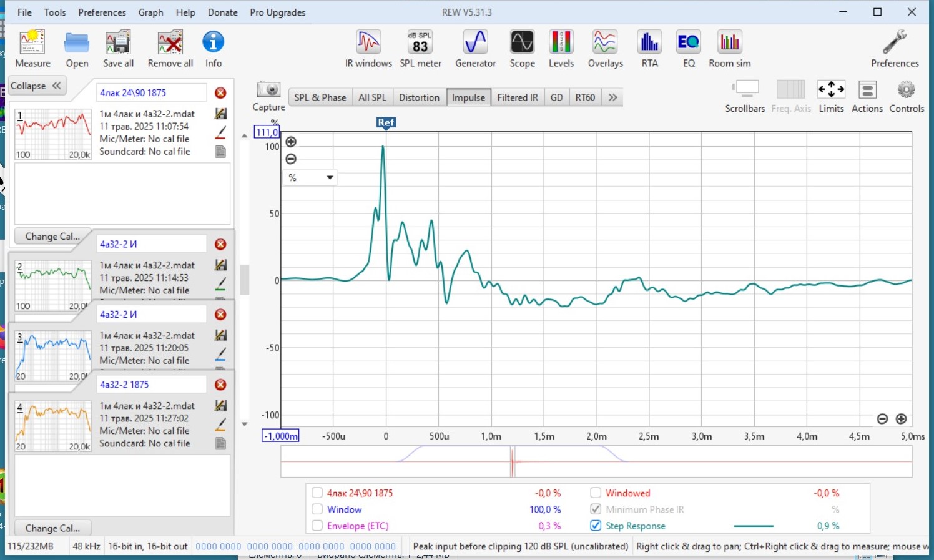Open the graph Actions panel

(x=867, y=96)
